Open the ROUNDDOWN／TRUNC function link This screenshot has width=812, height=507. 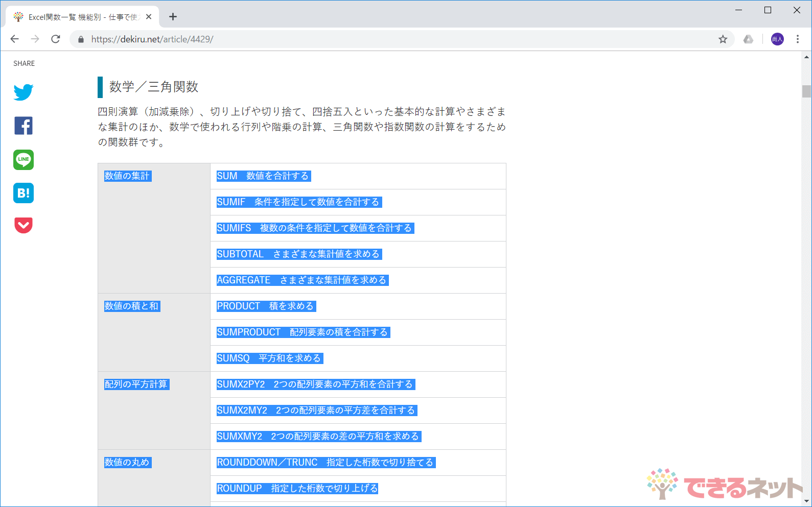(326, 463)
